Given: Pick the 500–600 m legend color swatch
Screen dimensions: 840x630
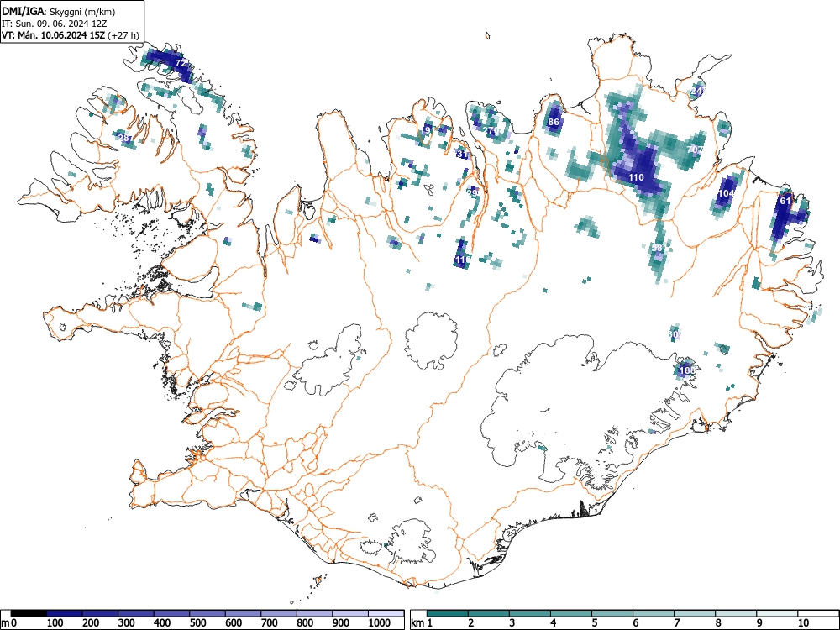Looking at the screenshot, I should [x=207, y=613].
